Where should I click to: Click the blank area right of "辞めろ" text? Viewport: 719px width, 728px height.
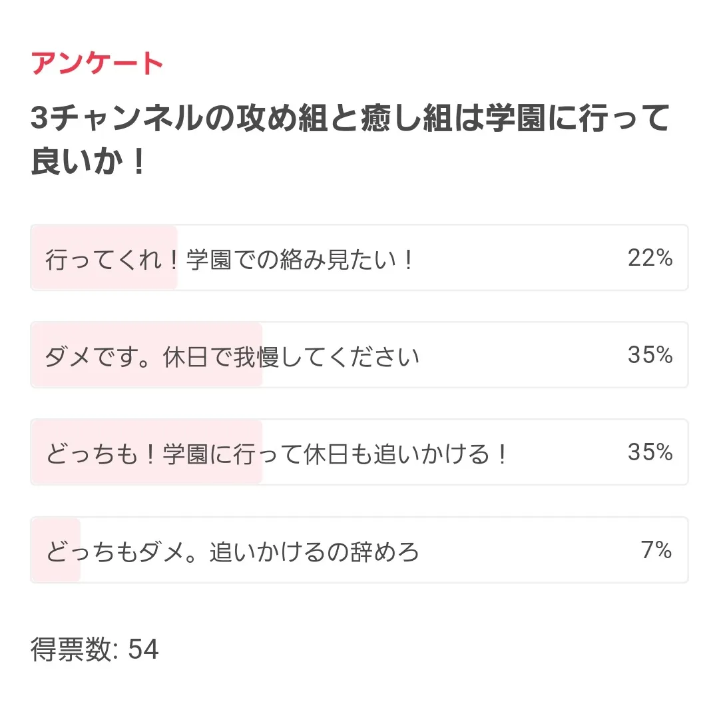pos(526,551)
